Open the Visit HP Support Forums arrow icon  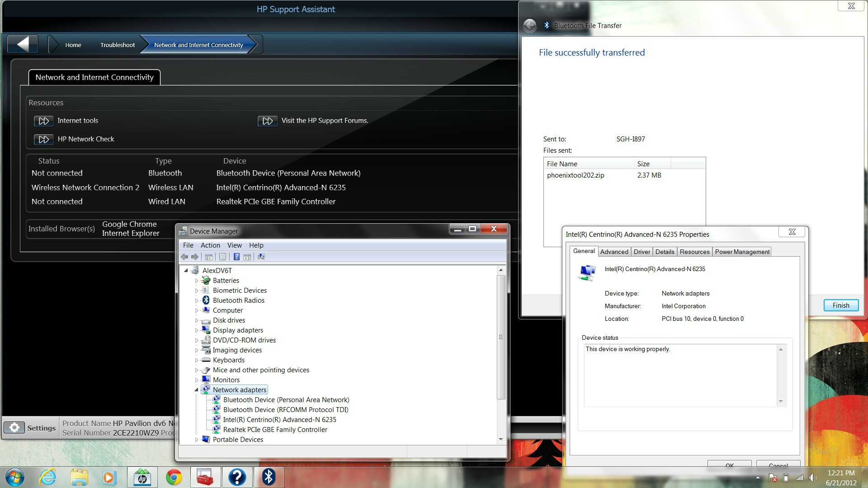tap(267, 121)
